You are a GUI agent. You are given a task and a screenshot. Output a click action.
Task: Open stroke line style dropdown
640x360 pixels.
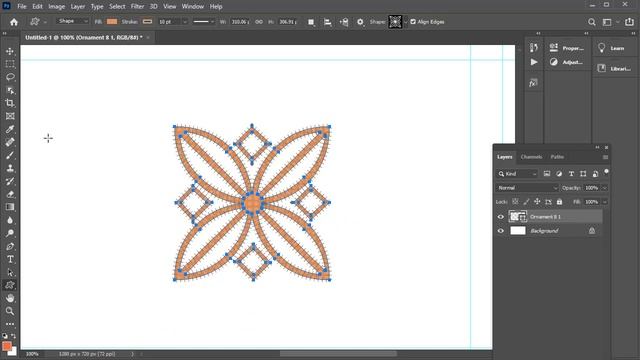click(x=203, y=22)
